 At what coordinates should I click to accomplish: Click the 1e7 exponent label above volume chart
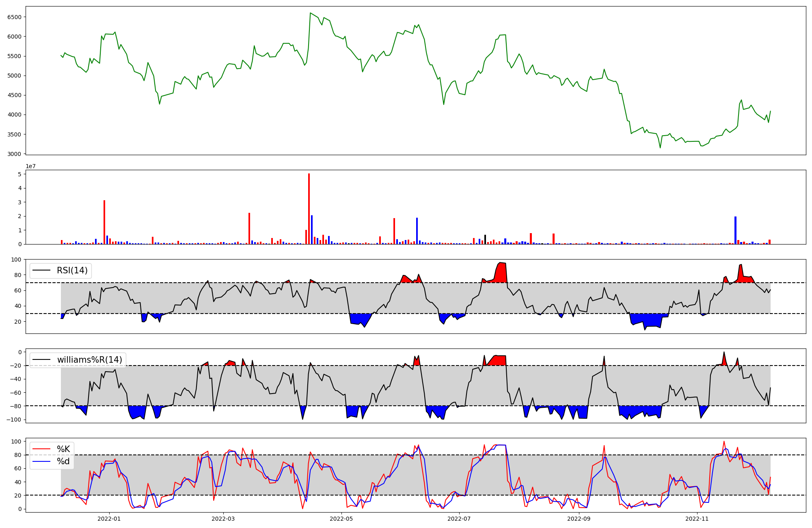point(31,167)
